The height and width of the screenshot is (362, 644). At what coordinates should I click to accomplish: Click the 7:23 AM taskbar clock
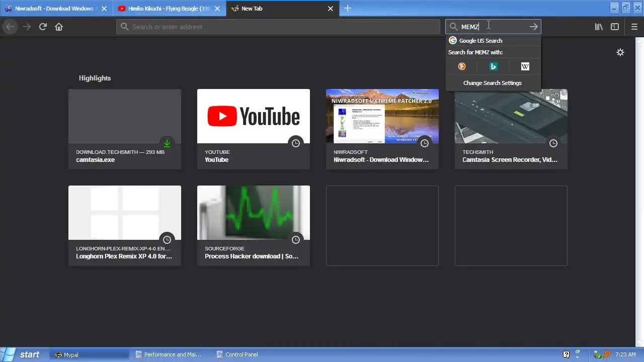[x=625, y=354]
